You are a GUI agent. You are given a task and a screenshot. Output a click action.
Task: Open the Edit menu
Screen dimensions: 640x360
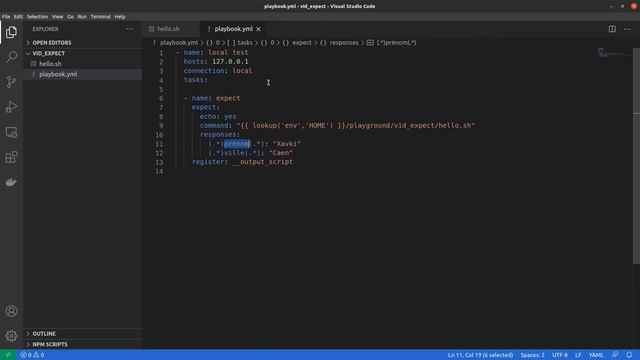(x=18, y=17)
